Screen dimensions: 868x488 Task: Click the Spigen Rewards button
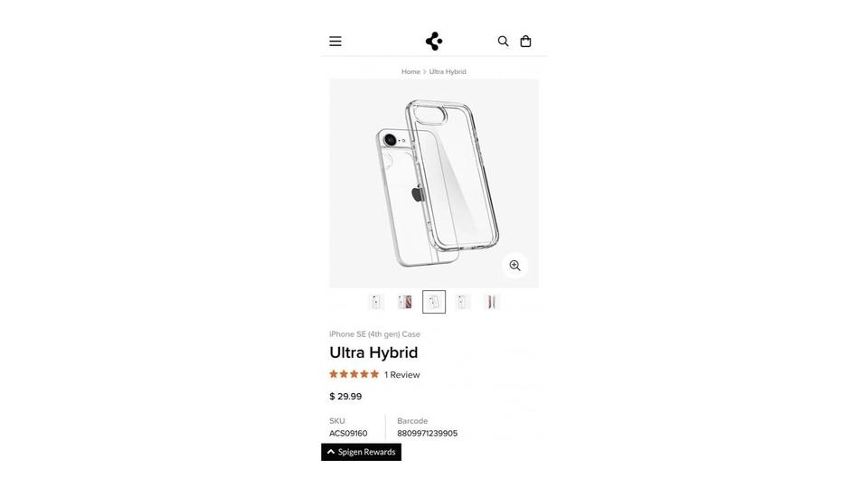361,452
